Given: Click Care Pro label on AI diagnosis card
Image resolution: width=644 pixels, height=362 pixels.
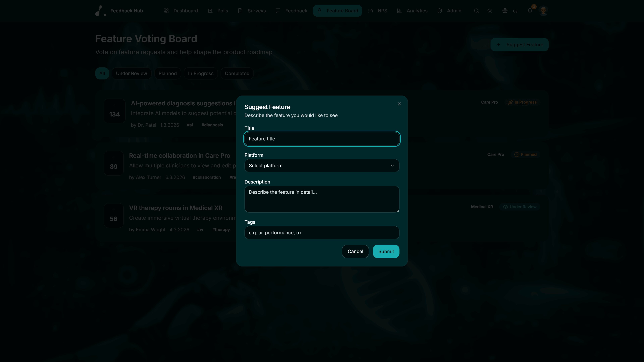Looking at the screenshot, I should pyautogui.click(x=489, y=102).
